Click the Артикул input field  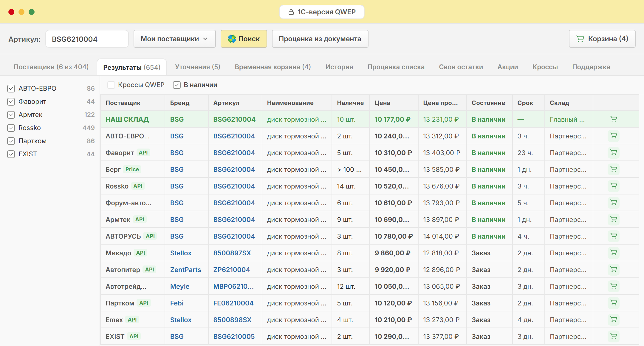coord(87,39)
